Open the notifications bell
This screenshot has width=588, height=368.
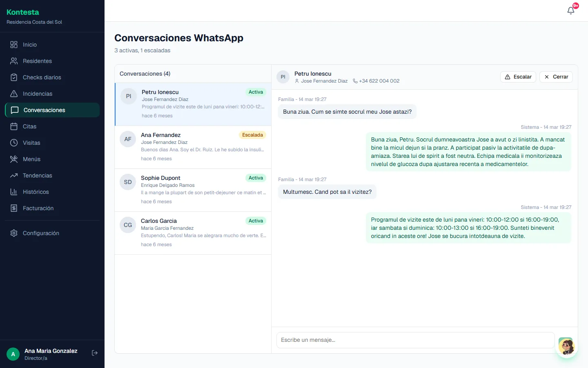[571, 11]
